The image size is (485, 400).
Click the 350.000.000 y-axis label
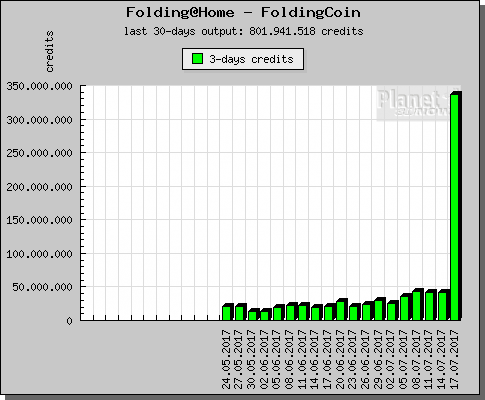(39, 86)
